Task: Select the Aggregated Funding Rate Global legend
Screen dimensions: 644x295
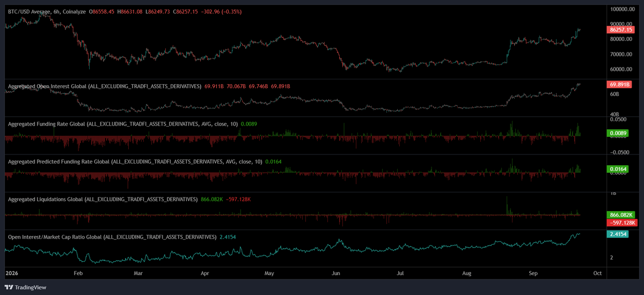Action: [123, 124]
